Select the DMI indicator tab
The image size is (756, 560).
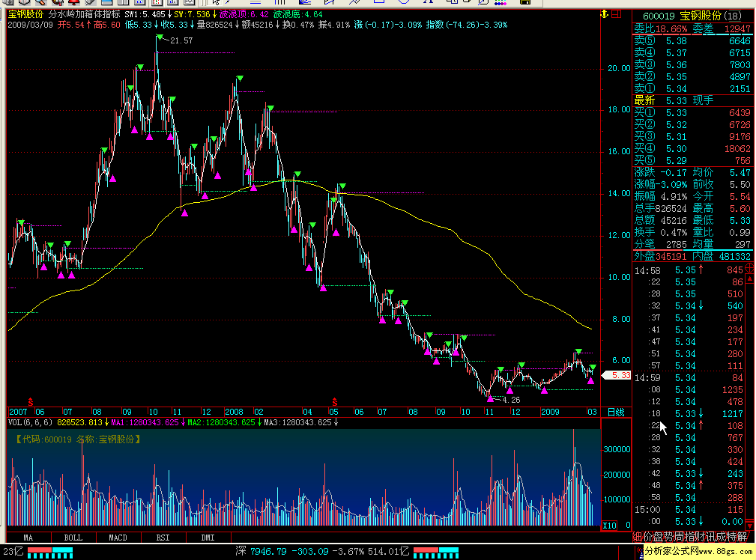tap(208, 538)
